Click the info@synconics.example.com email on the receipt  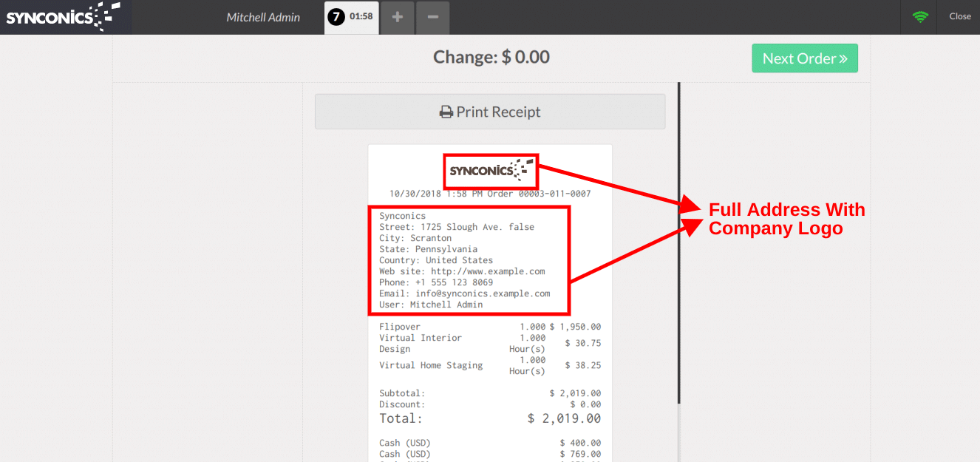click(483, 293)
